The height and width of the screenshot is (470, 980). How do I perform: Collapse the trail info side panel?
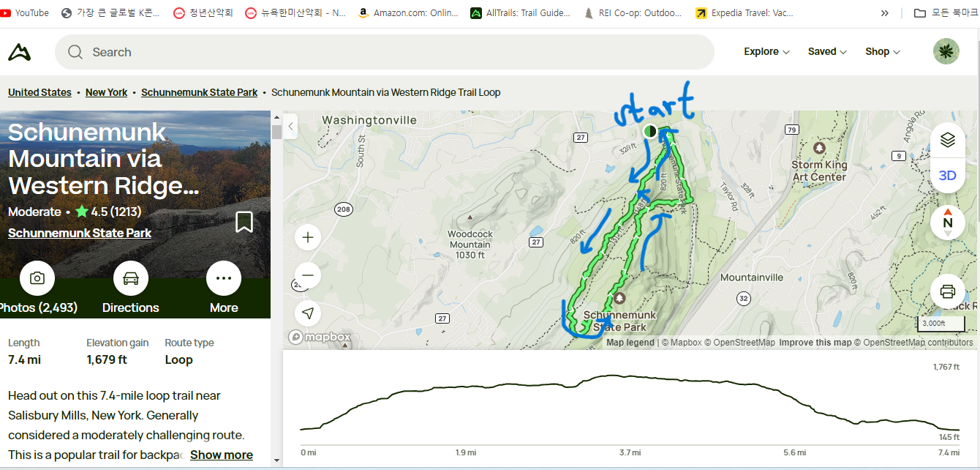[x=290, y=127]
